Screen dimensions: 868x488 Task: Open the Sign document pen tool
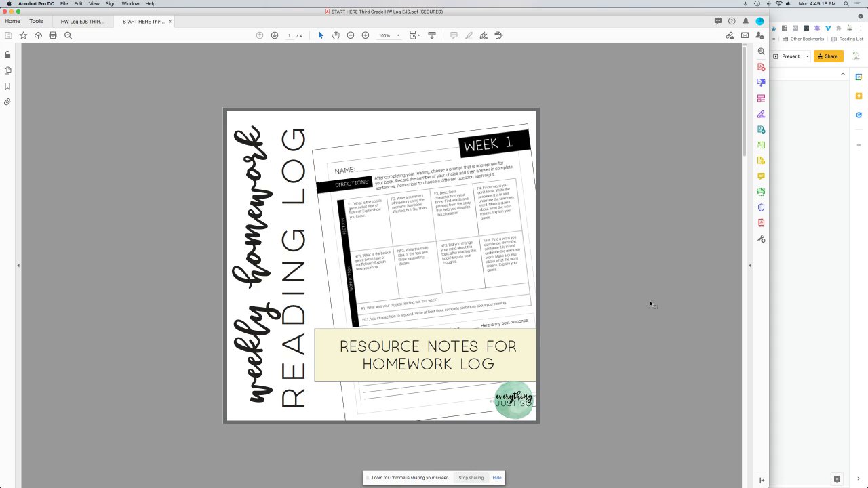coord(484,35)
